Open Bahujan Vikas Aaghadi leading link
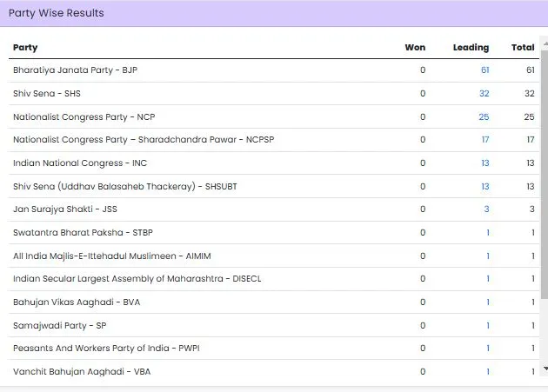 487,302
